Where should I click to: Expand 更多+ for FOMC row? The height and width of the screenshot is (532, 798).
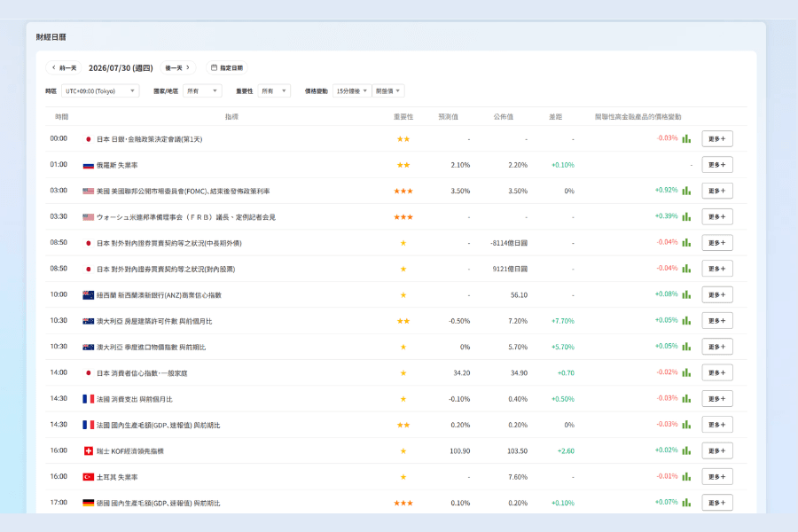click(717, 191)
